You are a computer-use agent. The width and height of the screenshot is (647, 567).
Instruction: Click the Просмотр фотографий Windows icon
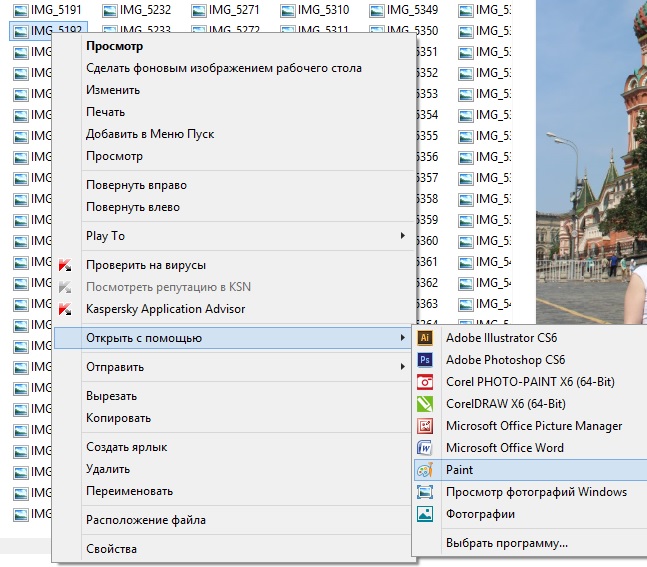[425, 492]
